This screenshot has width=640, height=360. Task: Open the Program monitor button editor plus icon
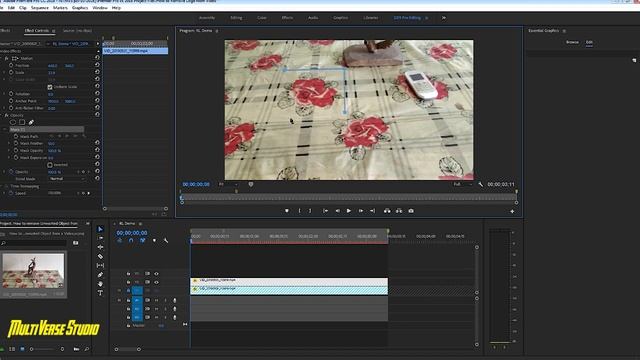point(512,211)
